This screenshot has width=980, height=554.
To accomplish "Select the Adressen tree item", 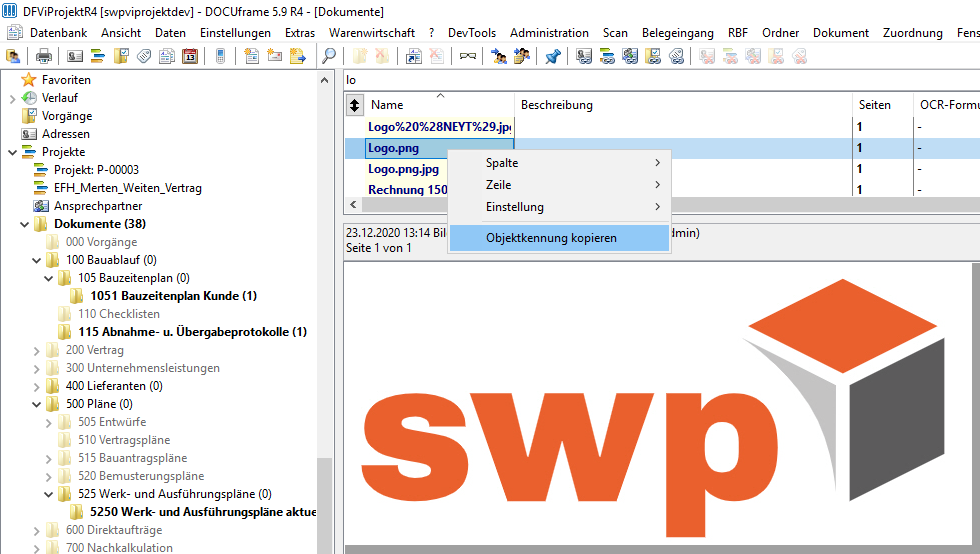I will [66, 134].
